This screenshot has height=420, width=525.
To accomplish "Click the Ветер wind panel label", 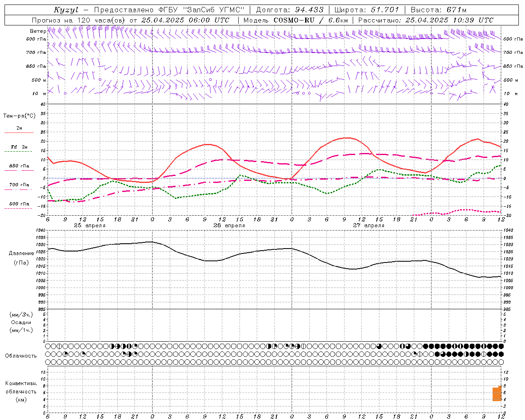I will [x=38, y=31].
